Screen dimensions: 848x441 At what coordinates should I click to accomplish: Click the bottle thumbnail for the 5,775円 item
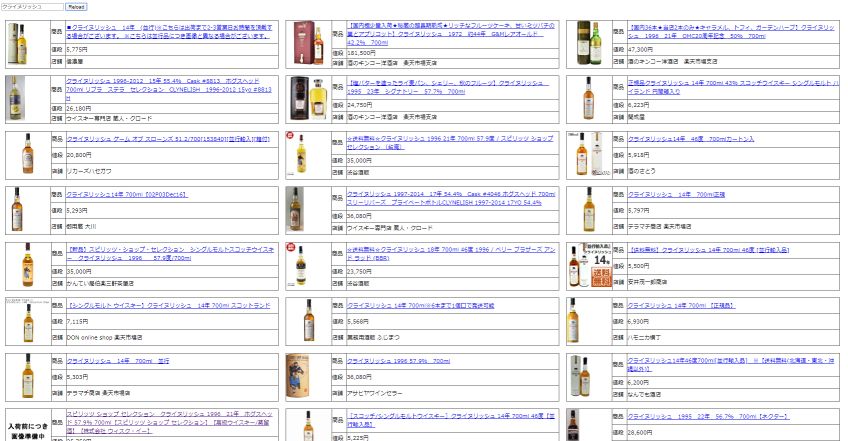point(17,44)
